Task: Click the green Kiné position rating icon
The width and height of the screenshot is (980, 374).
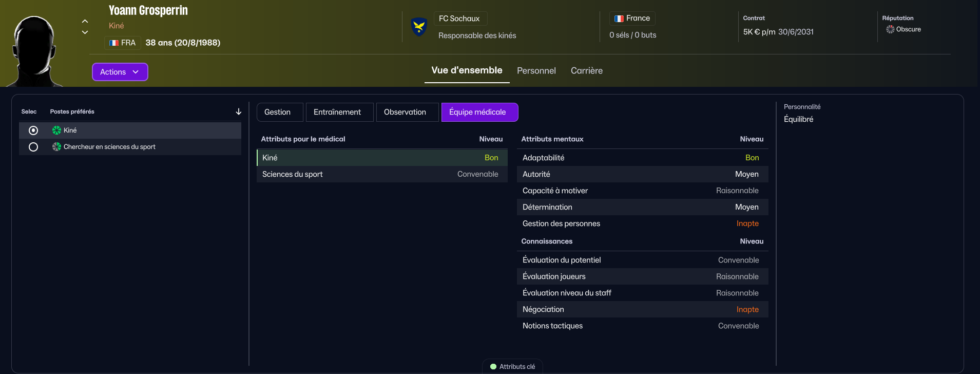Action: click(x=56, y=130)
